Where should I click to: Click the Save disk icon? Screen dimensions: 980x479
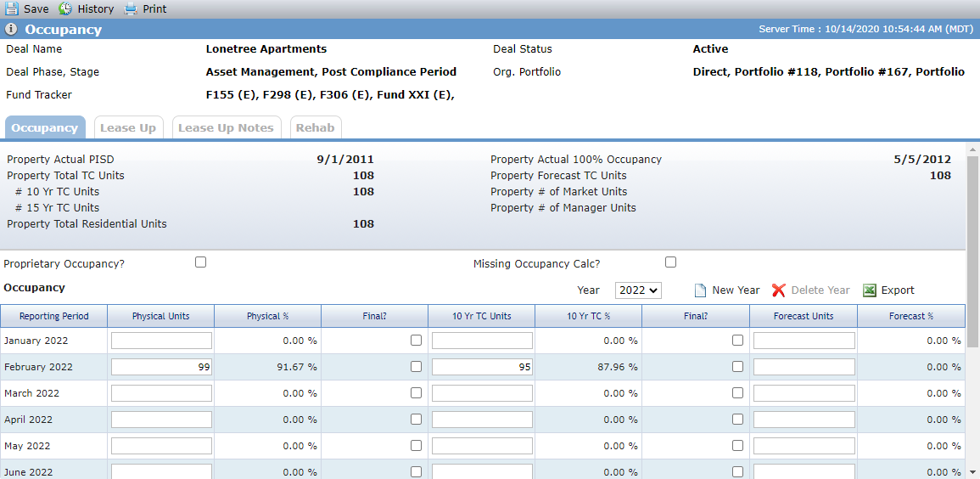click(x=12, y=8)
